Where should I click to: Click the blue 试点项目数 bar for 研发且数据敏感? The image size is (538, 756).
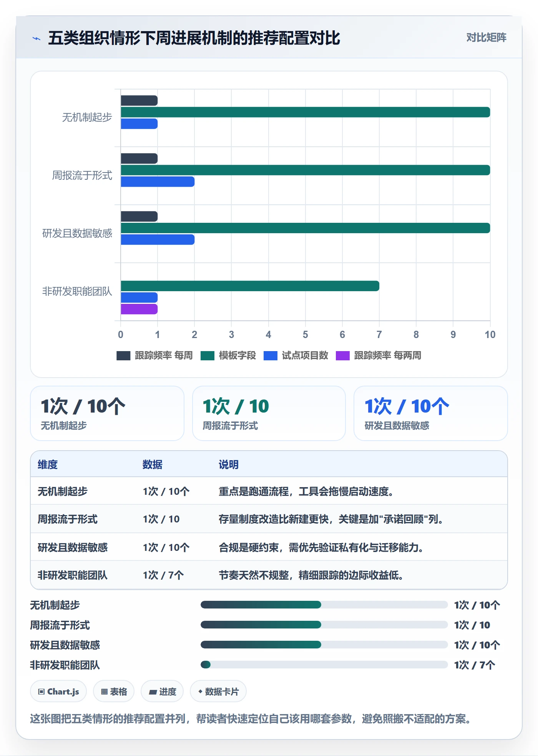point(158,240)
